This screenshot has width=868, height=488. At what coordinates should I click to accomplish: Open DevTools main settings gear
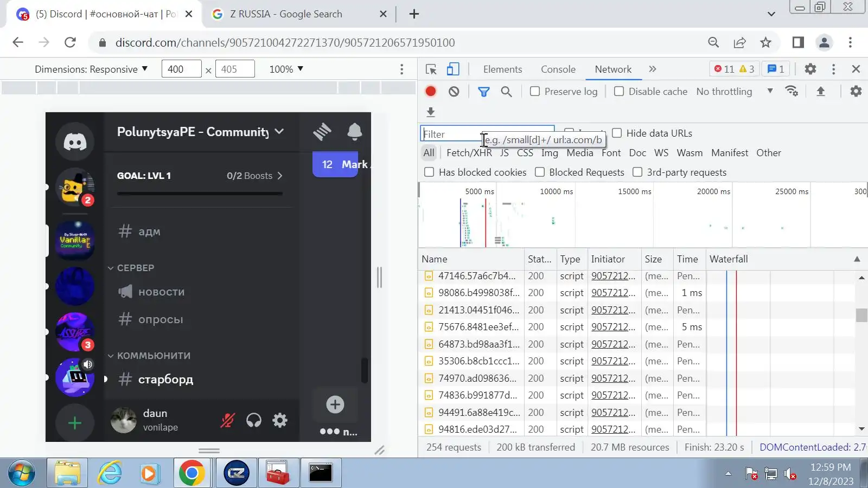(x=810, y=69)
